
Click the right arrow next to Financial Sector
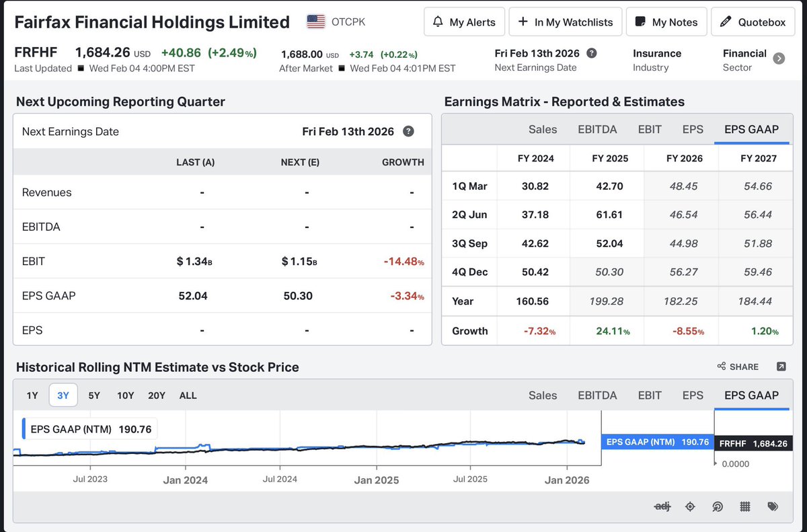(779, 59)
